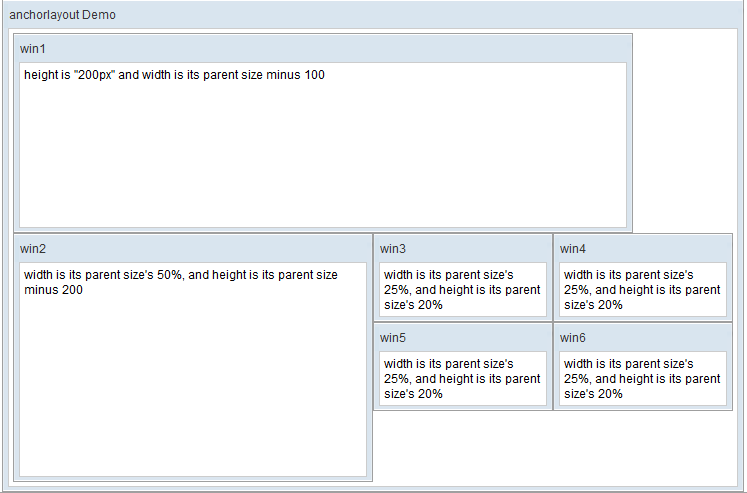Screen dimensions: 747x493
Task: Focus the description text inside win5
Action: 461,379
